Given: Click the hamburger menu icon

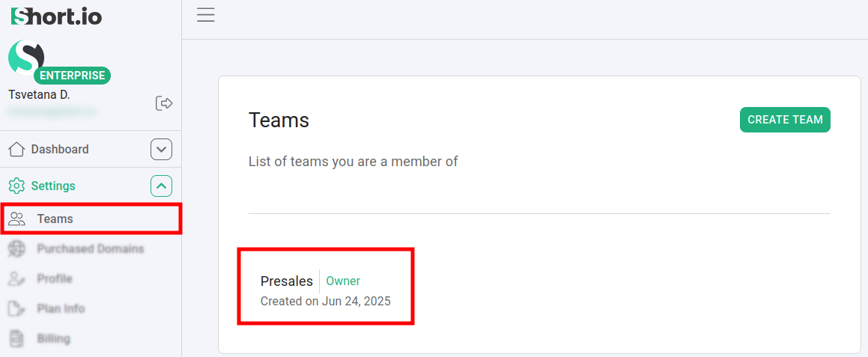Looking at the screenshot, I should click(x=206, y=15).
